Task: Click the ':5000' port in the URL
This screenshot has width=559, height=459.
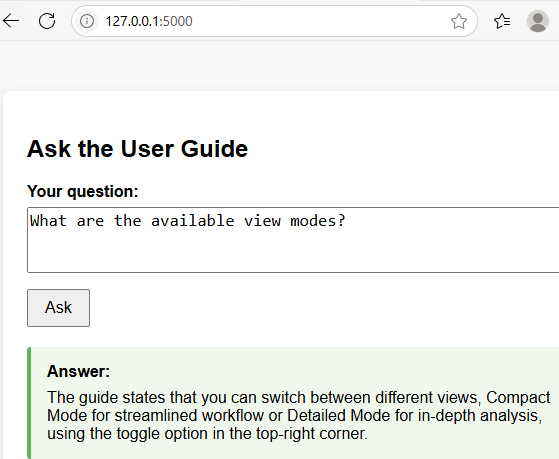Action: click(176, 21)
